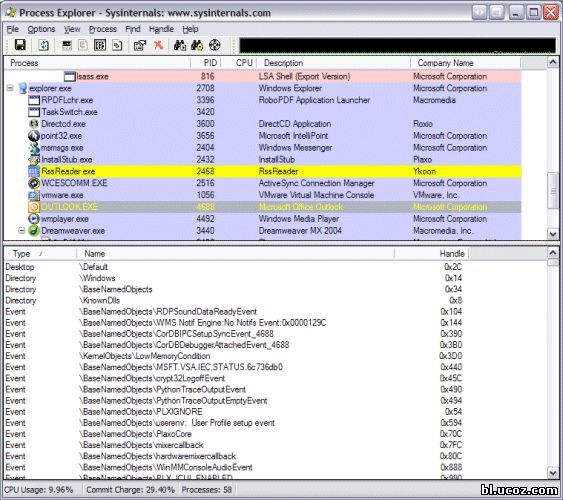Select handle value 0x104
563x500 pixels.
click(x=451, y=312)
